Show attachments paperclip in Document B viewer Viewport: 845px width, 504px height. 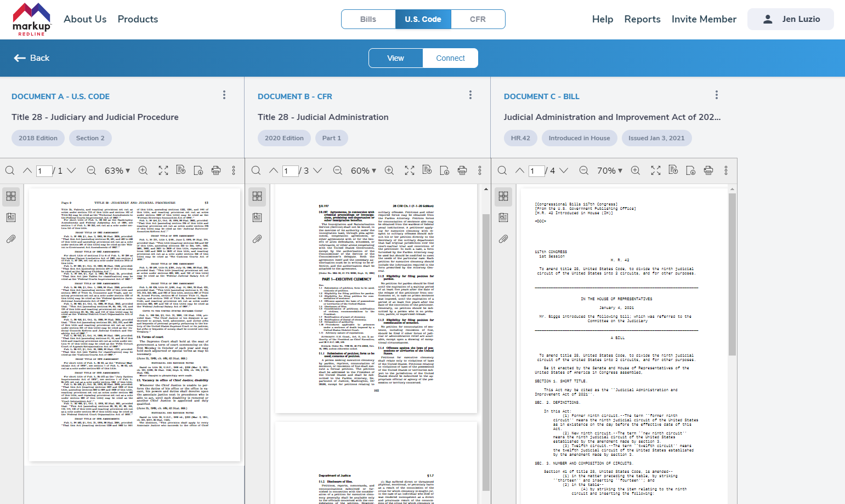point(257,239)
